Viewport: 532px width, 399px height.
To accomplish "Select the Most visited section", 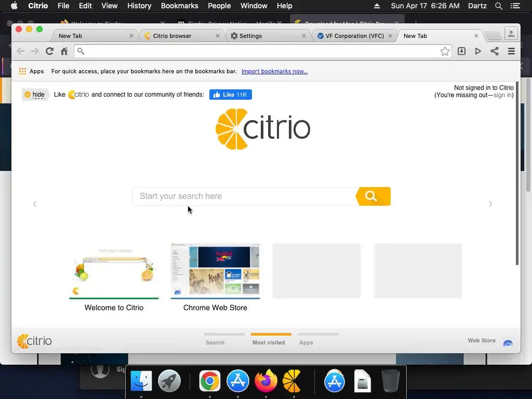I will pyautogui.click(x=271, y=340).
